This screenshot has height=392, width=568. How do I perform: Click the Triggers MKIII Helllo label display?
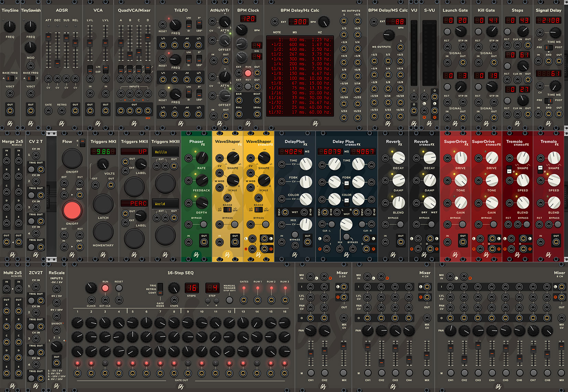tap(165, 152)
